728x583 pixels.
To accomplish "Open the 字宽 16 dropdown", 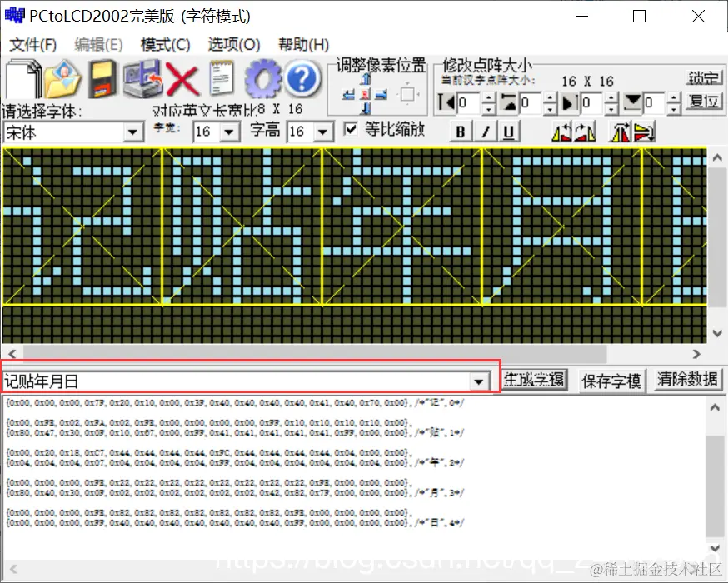I will click(227, 131).
